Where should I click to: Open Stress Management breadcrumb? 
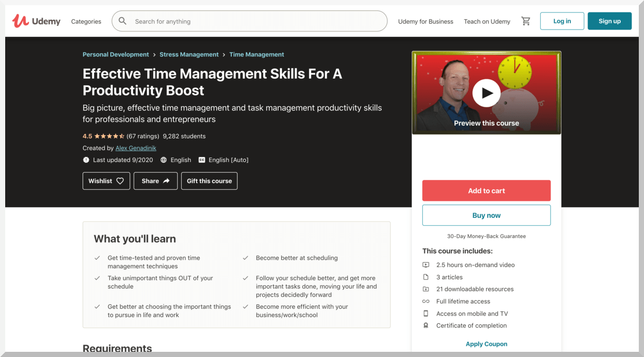tap(189, 54)
